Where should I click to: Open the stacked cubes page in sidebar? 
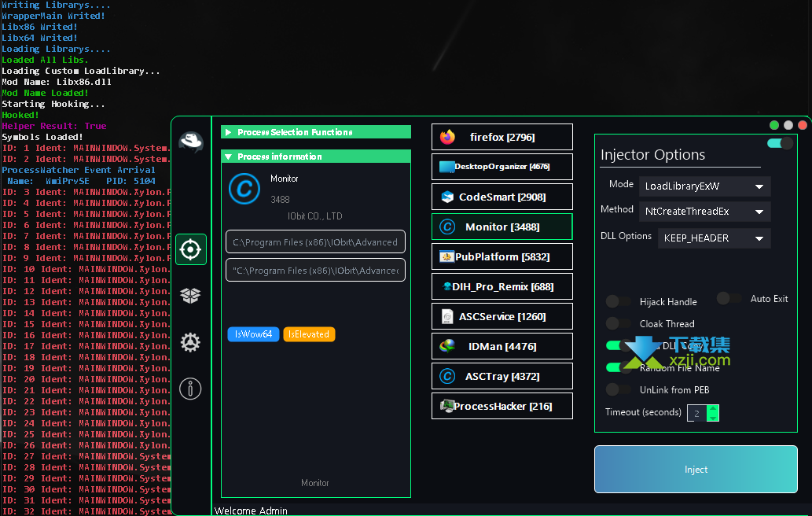190,295
